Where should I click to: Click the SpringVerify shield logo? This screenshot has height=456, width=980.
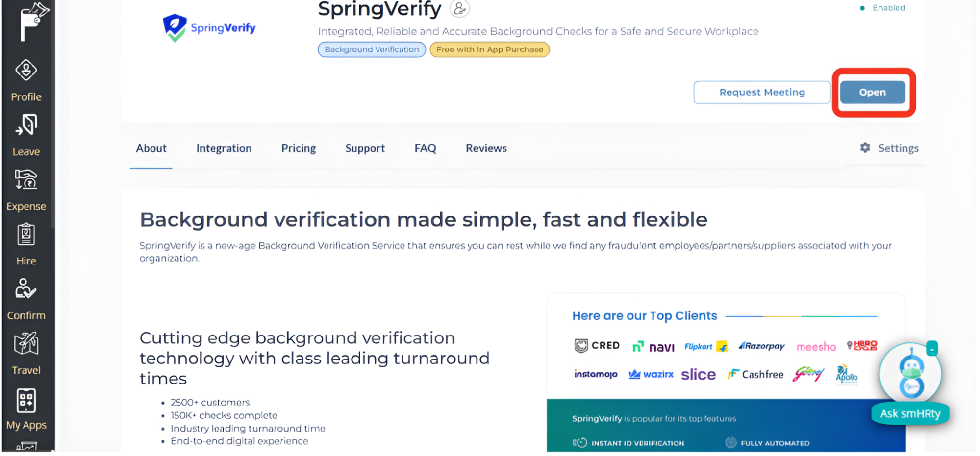175,28
